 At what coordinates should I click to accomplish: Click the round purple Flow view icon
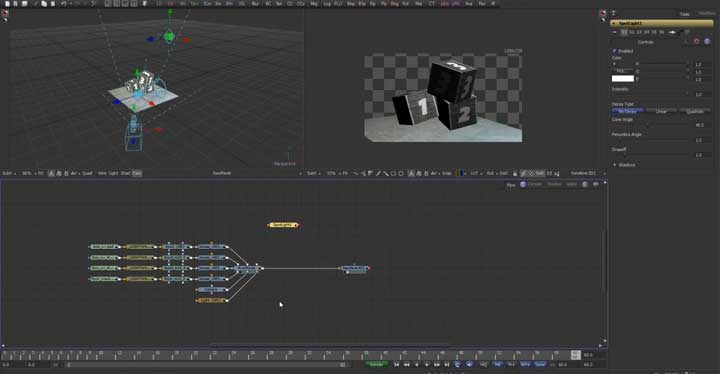pos(523,184)
